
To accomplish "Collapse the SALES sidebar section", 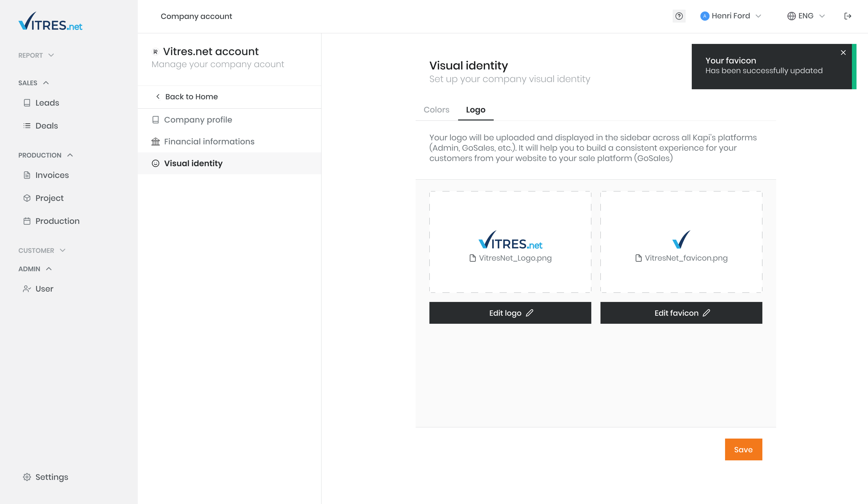I will pos(34,83).
